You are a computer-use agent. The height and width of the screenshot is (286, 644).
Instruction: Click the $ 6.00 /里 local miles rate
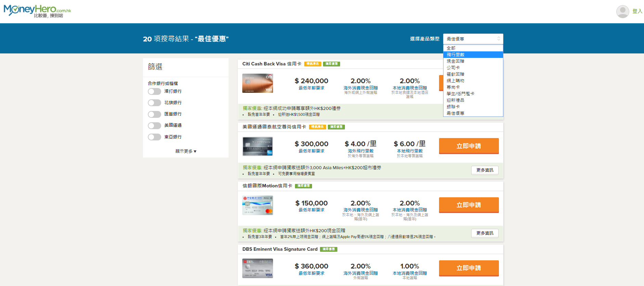point(410,144)
